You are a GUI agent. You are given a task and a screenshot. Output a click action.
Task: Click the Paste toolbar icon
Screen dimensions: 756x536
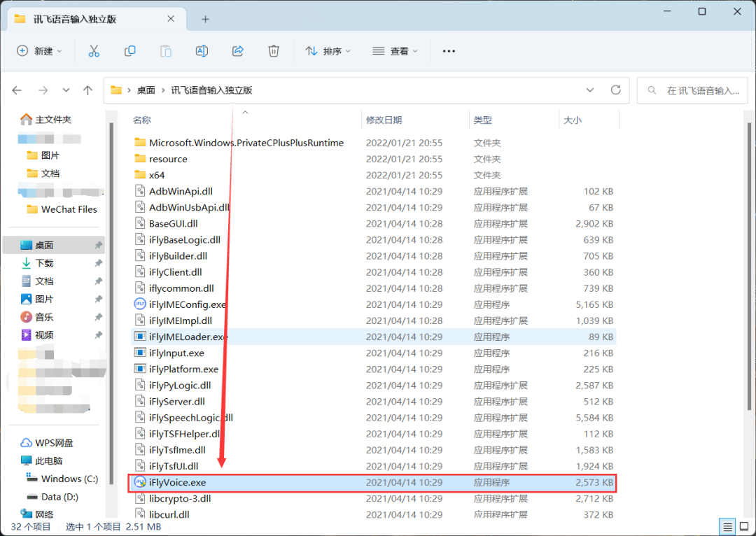(166, 51)
